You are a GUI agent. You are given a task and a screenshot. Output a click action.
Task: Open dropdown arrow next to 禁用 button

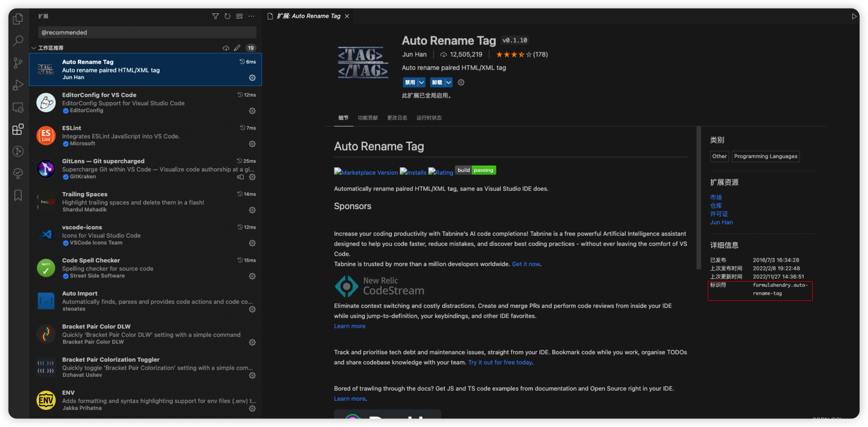(x=421, y=82)
